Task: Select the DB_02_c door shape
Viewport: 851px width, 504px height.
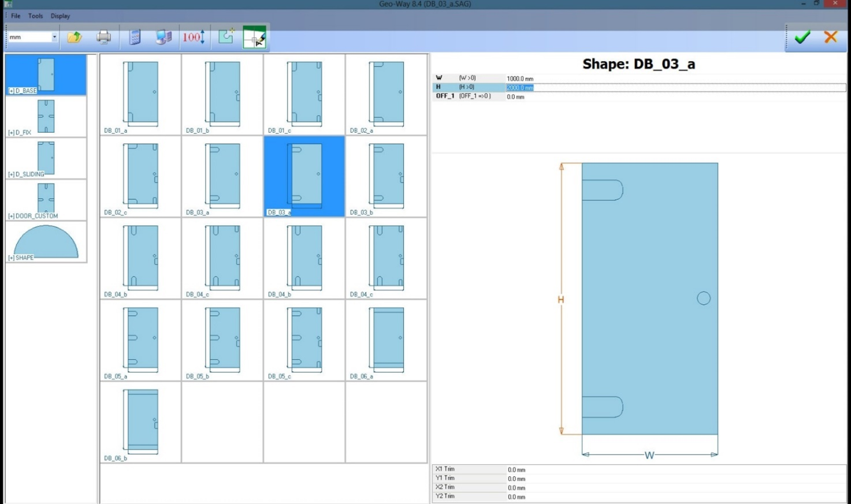Action: (140, 177)
